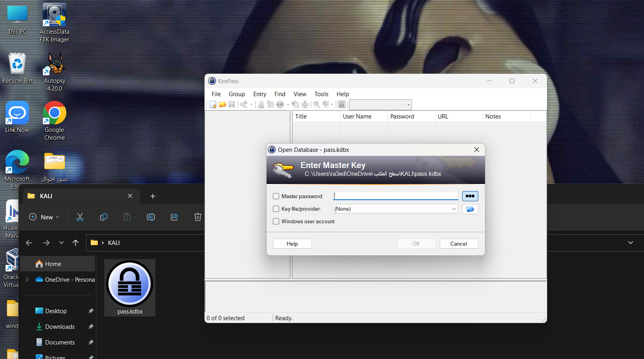Image resolution: width=644 pixels, height=359 pixels.
Task: Click the Up arrow in Explorer
Action: (76, 243)
